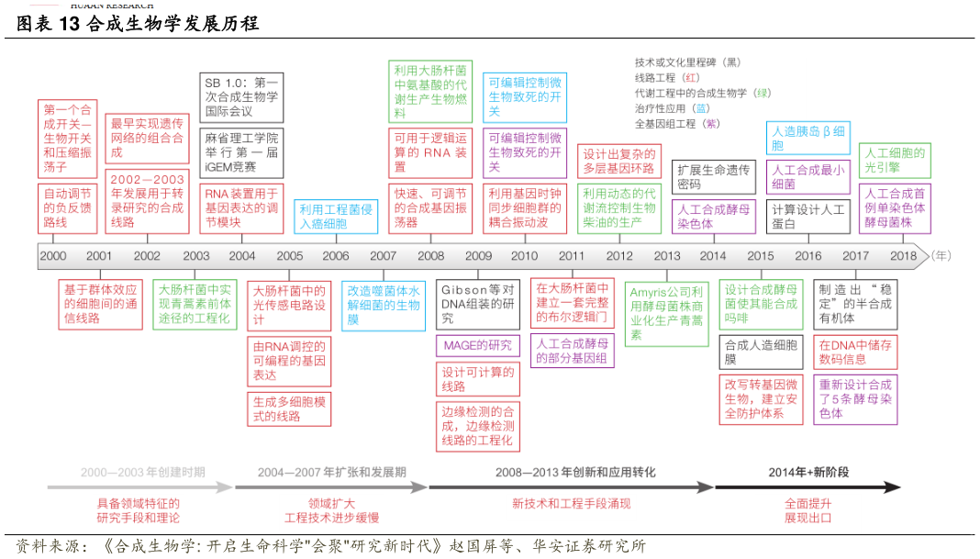This screenshot has width=980, height=559.
Task: Click the year 2006 on the timeline
Action: click(x=336, y=256)
